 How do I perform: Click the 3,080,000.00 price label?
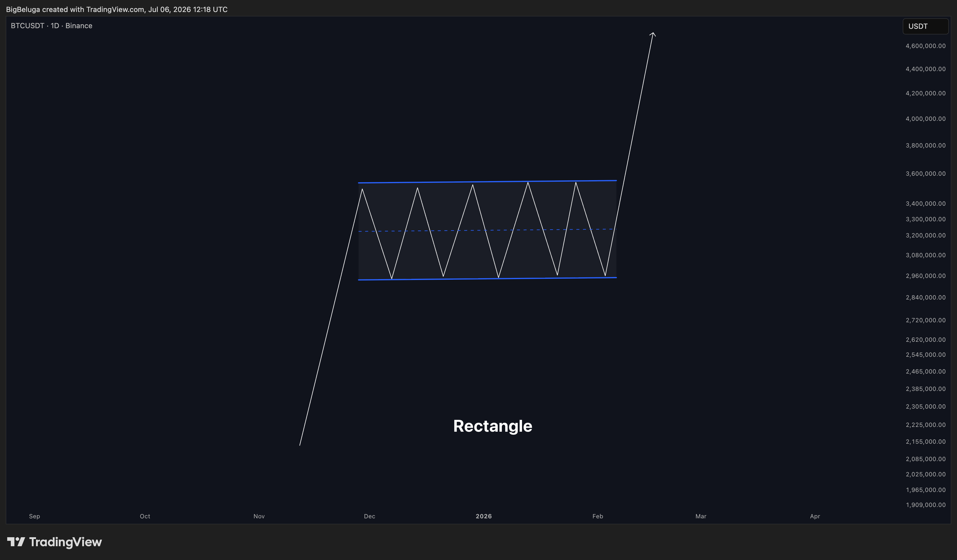(x=925, y=255)
